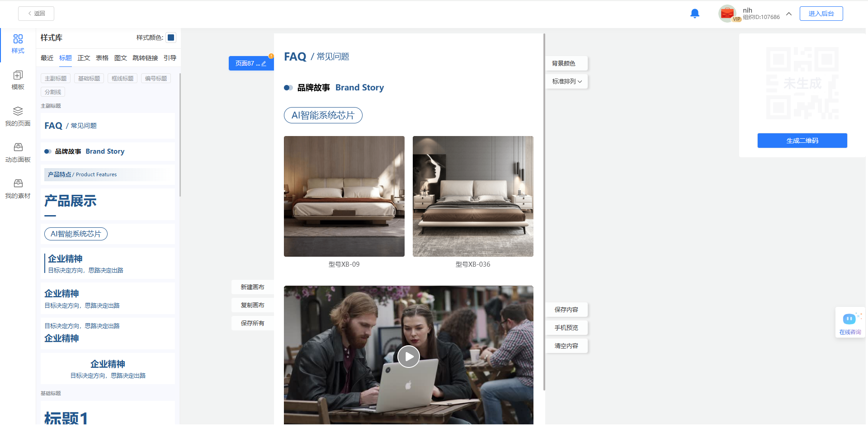Play the video on the canvas
Image resolution: width=868 pixels, height=428 pixels.
408,357
